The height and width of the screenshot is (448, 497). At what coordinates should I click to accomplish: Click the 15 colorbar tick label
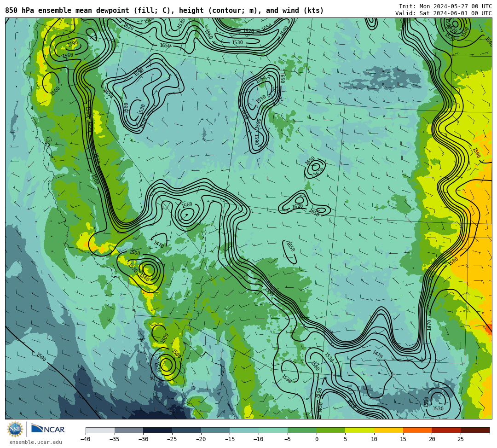[x=403, y=439]
